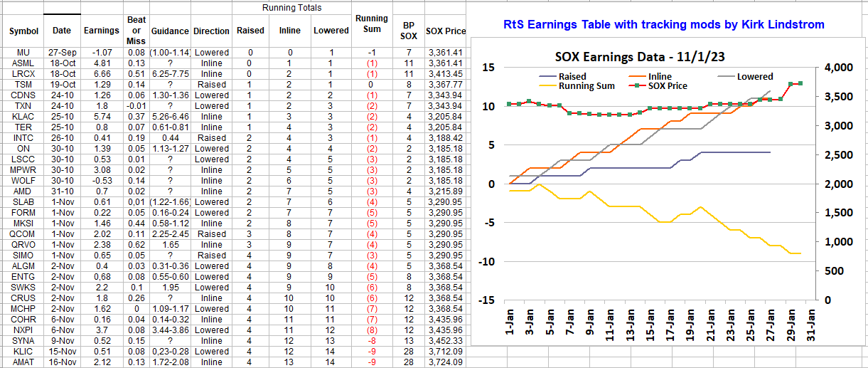Click the INTC symbol cell
This screenshot has height=368, width=868.
coord(23,138)
